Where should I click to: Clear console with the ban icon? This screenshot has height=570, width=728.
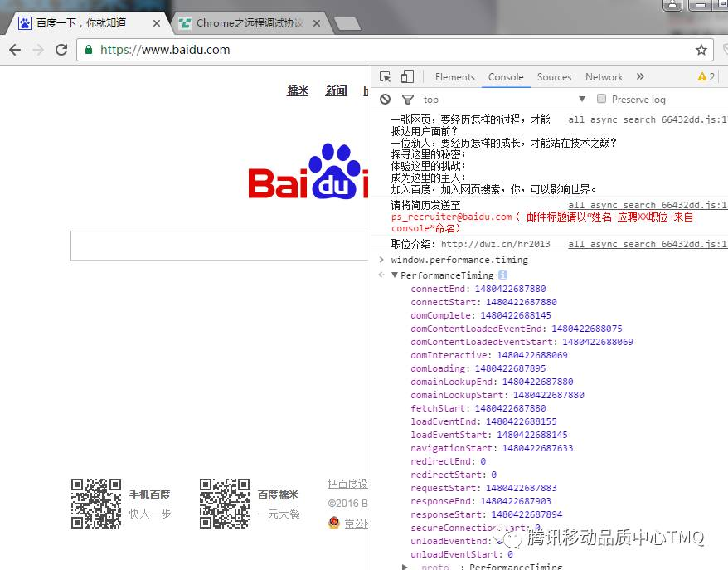click(385, 99)
